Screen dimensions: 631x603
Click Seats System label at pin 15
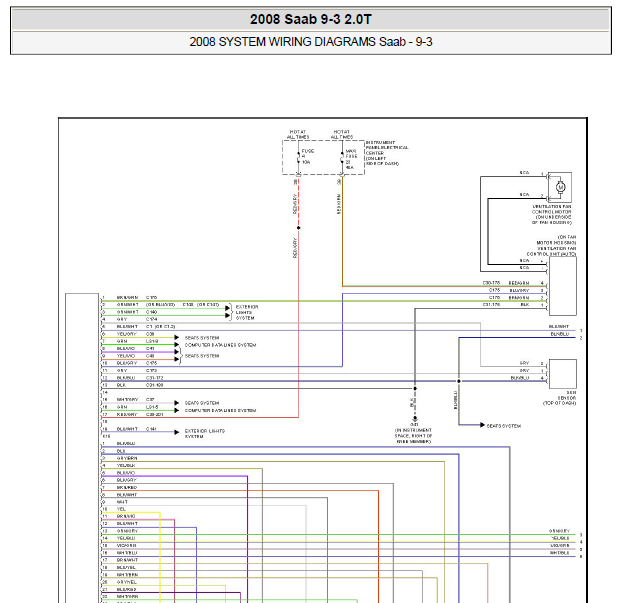(x=202, y=403)
